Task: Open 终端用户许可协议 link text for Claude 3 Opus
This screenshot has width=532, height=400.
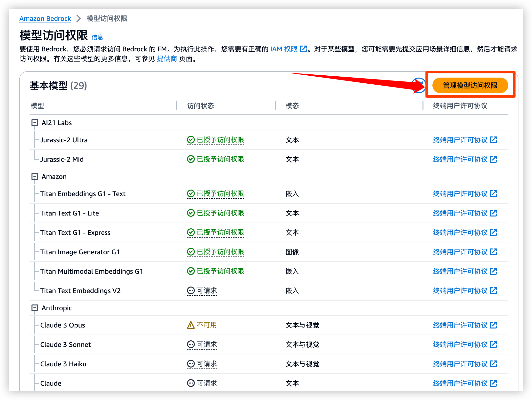Action: pos(460,325)
